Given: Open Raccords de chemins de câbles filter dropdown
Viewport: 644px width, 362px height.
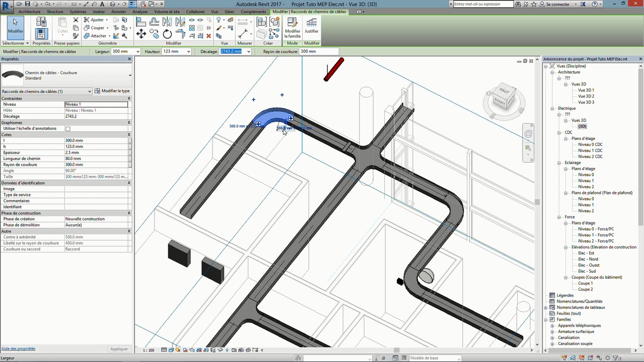Looking at the screenshot, I should (x=89, y=91).
